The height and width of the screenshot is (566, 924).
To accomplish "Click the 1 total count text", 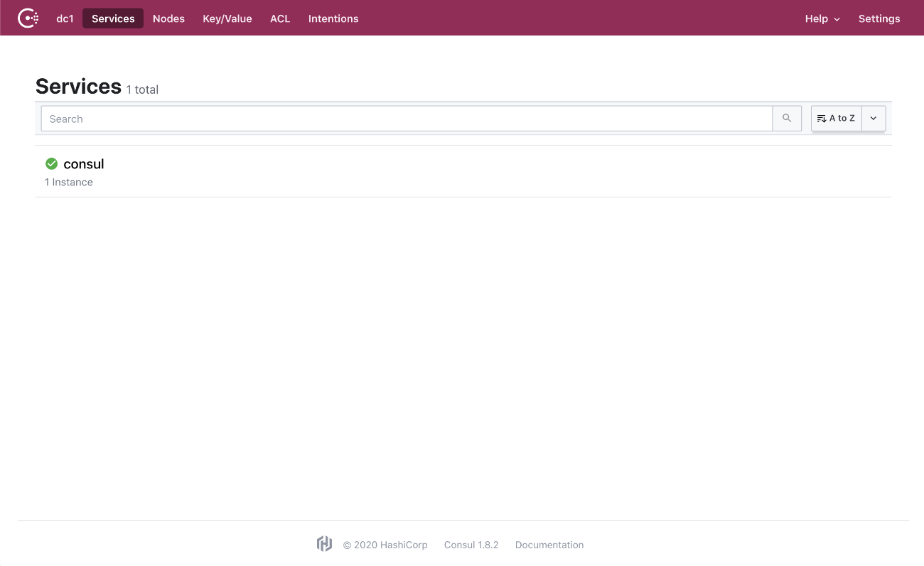I will tap(142, 89).
